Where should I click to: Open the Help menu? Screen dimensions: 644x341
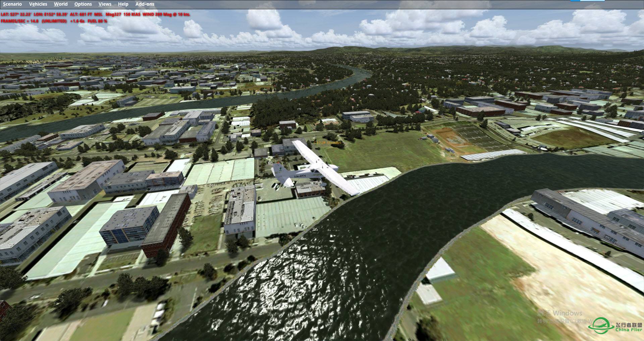pyautogui.click(x=123, y=4)
